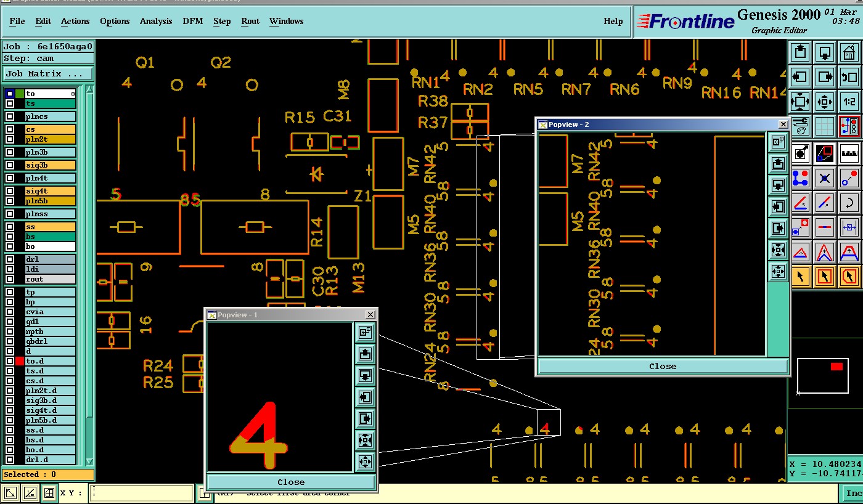Click the pan right arrow icon
The image size is (863, 504).
click(825, 77)
